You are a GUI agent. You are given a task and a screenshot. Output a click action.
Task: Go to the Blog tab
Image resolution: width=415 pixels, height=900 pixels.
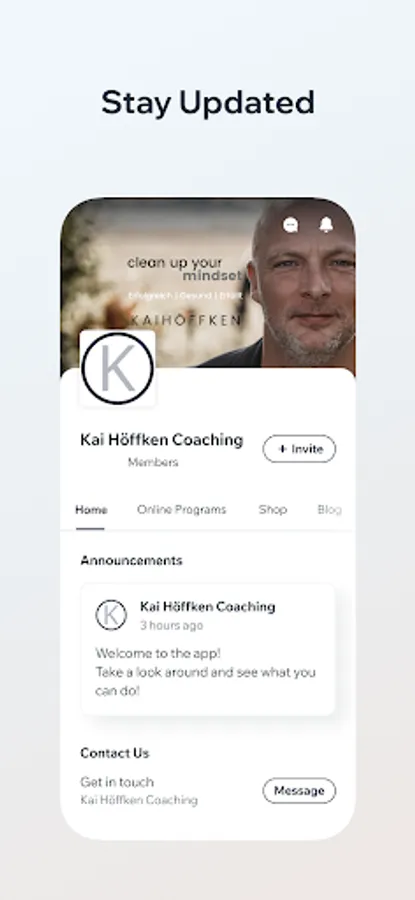pyautogui.click(x=329, y=510)
